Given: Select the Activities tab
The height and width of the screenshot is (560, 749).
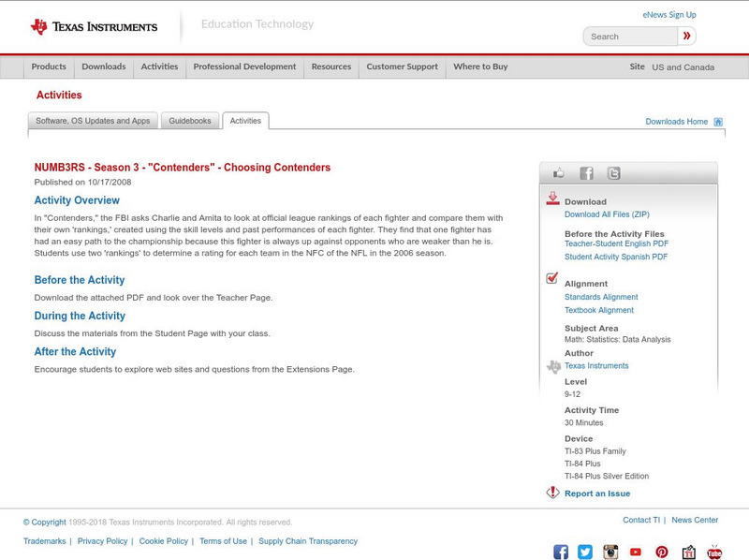Looking at the screenshot, I should tap(245, 121).
